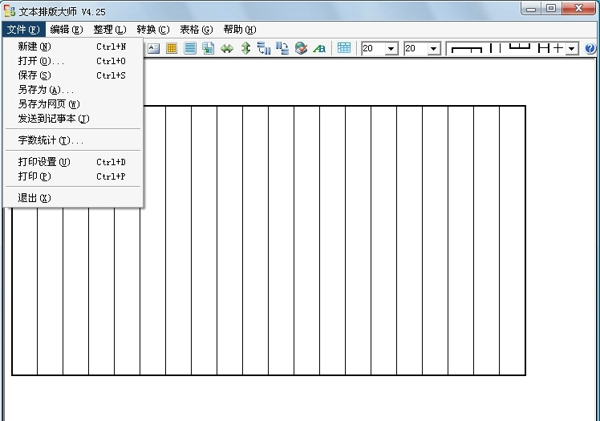Select 打印设置 from the menu
Screen dimensions: 600x421
click(44, 162)
